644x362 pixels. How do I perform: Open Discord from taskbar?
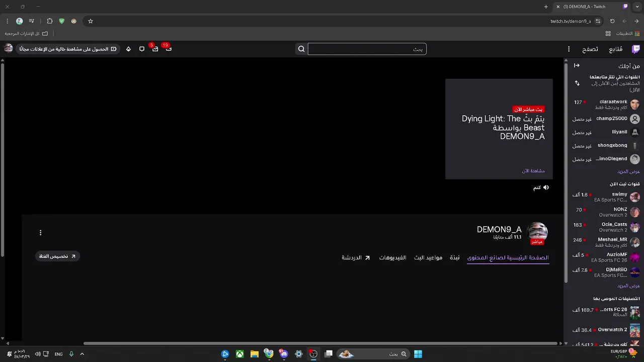[284, 354]
